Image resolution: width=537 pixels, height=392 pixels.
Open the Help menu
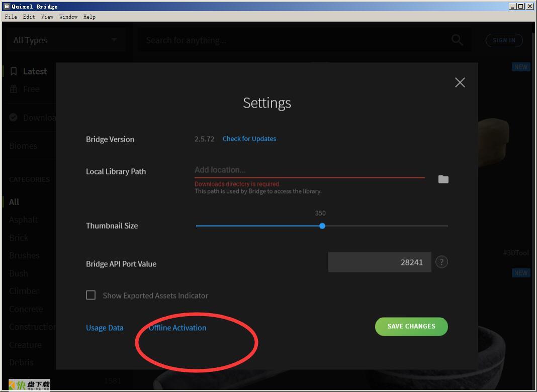pyautogui.click(x=89, y=17)
